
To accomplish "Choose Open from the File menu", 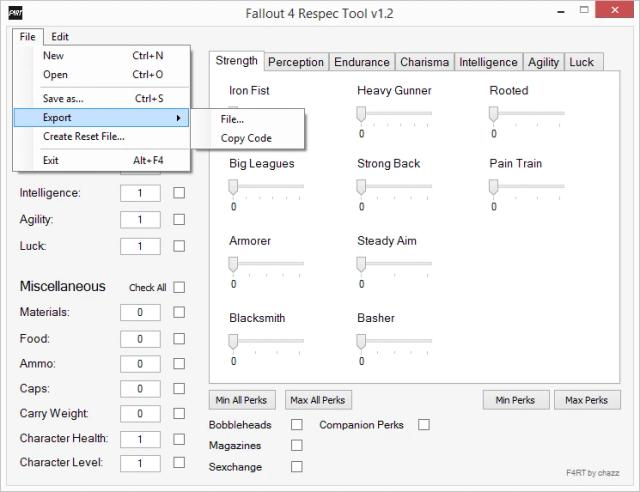I will point(102,75).
